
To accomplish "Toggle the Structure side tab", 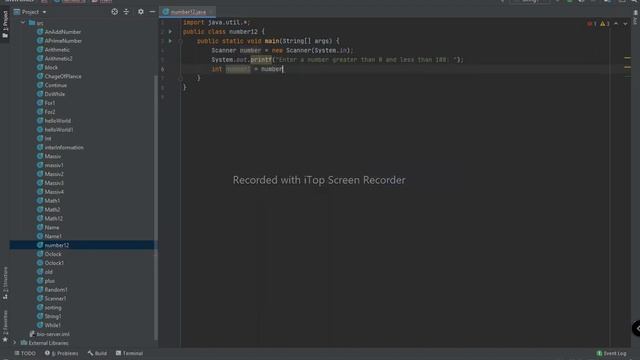I will click(x=5, y=283).
